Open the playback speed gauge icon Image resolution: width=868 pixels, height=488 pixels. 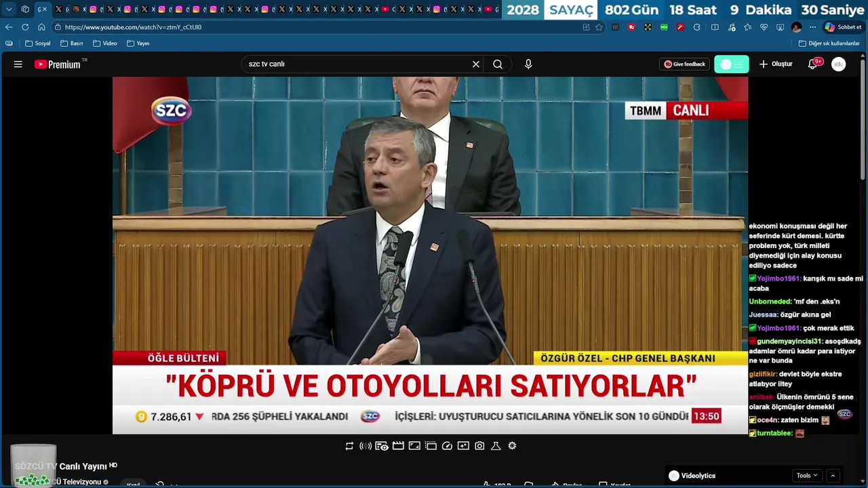point(447,446)
